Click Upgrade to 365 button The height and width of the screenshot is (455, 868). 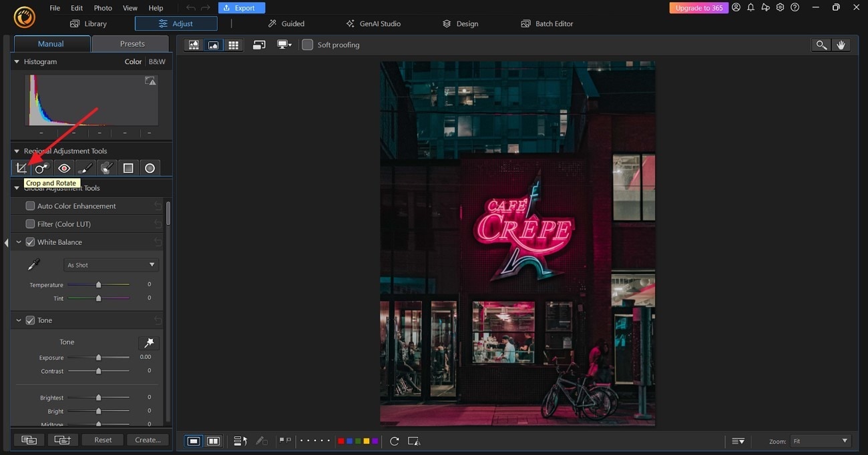(x=698, y=8)
